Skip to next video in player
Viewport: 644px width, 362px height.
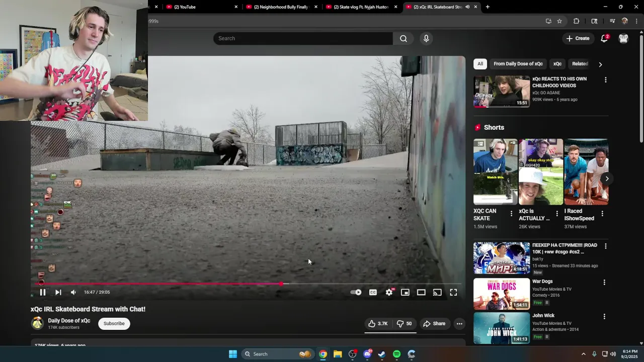tap(58, 292)
